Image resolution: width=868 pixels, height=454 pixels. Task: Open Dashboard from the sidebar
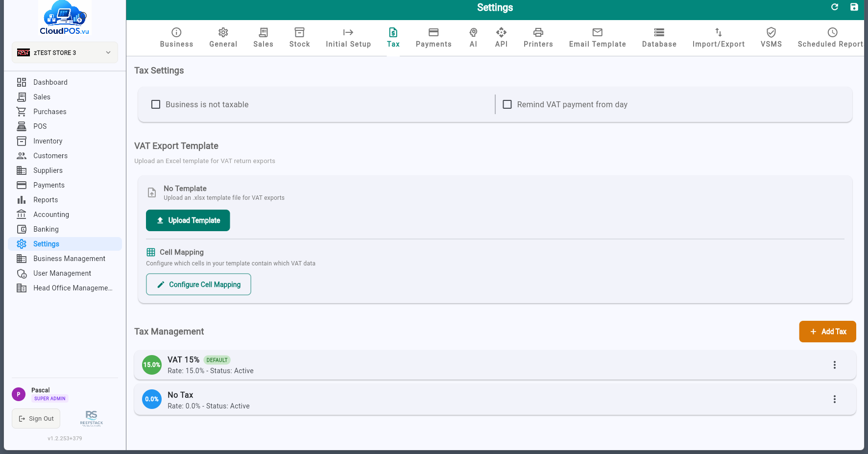pyautogui.click(x=65, y=82)
